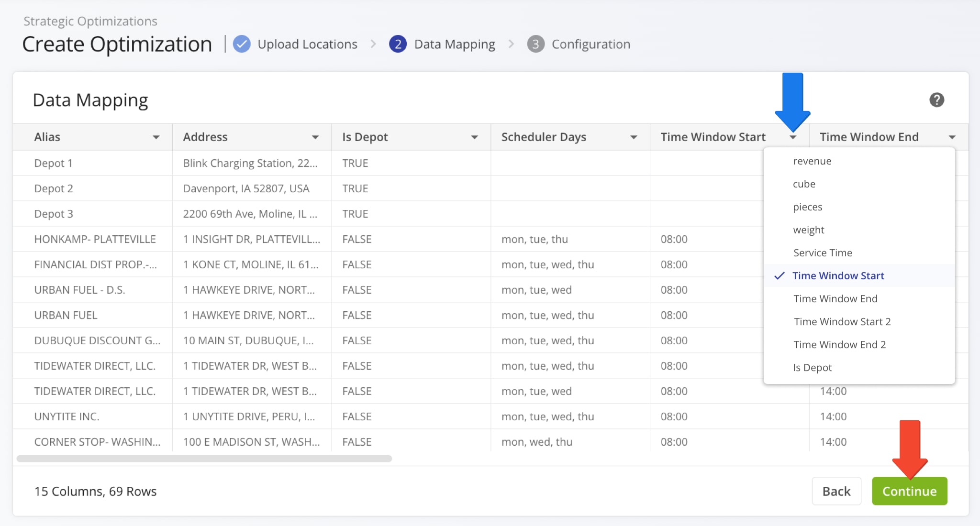This screenshot has height=526, width=980.
Task: Click the Upload Locations completed checkmark
Action: [242, 44]
